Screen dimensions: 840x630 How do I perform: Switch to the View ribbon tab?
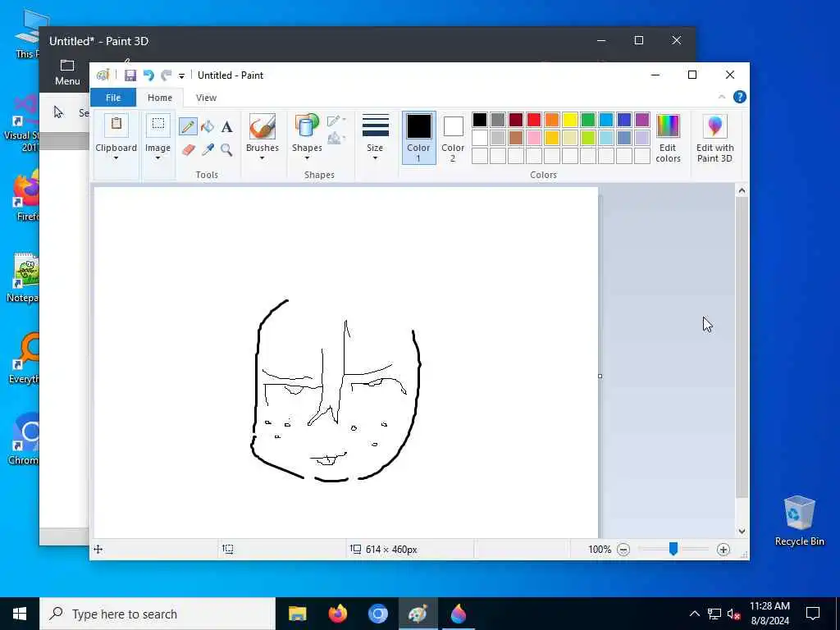tap(206, 98)
